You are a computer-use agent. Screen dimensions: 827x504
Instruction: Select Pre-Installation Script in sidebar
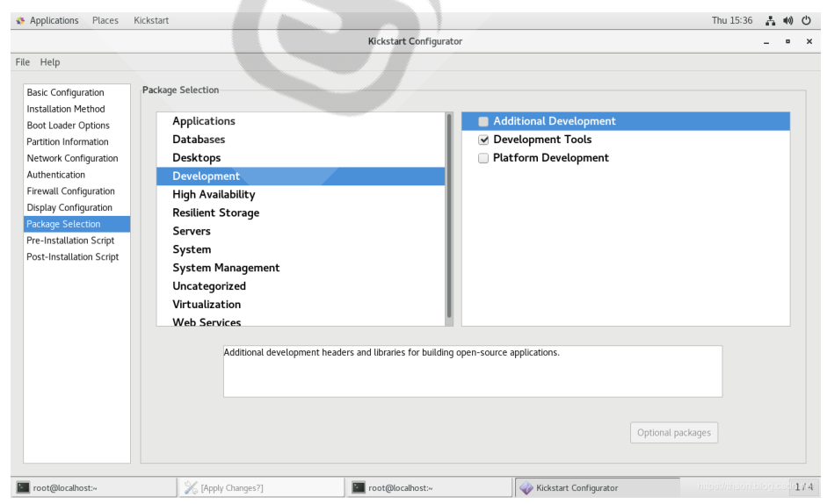(x=76, y=241)
